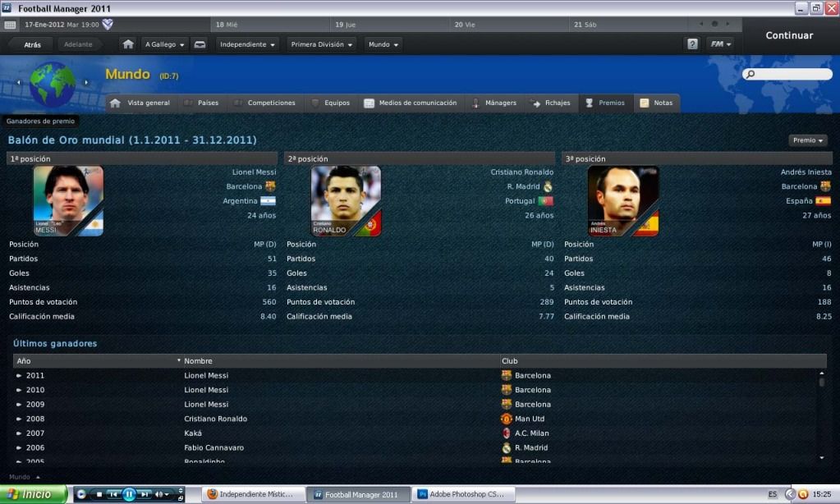This screenshot has height=504, width=840.
Task: Switch to the Competiciones tab
Action: 264,103
